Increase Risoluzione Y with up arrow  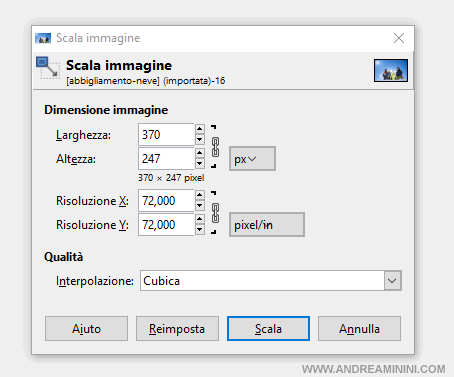[x=200, y=219]
